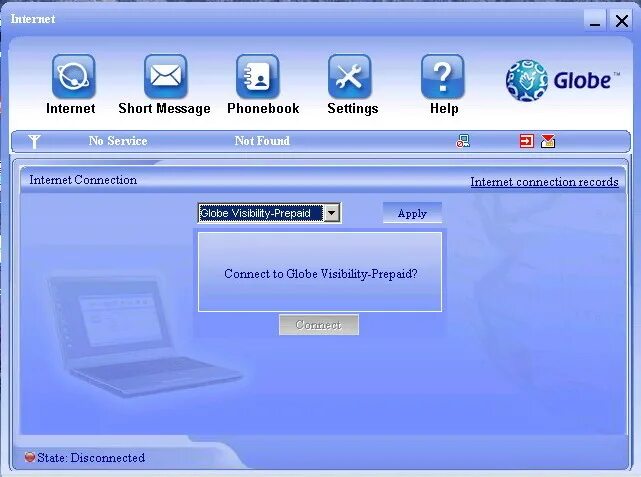Click the Connect button
This screenshot has width=641, height=477.
tap(319, 325)
